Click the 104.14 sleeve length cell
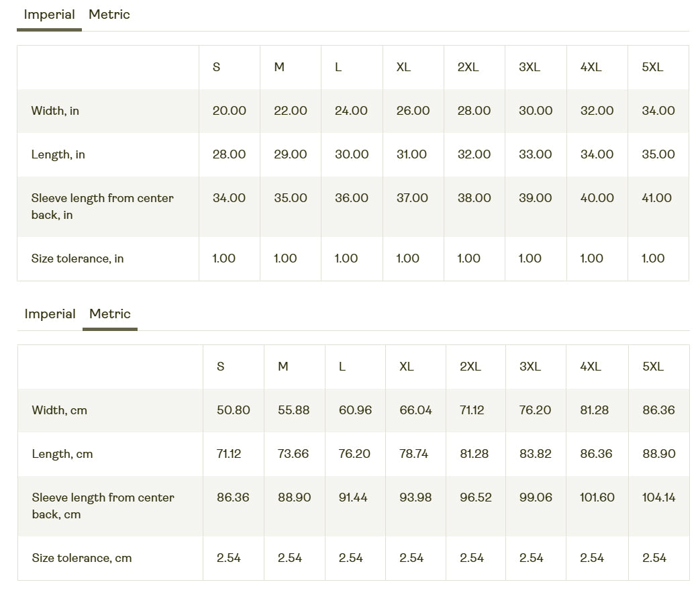700x615 pixels. [x=659, y=498]
